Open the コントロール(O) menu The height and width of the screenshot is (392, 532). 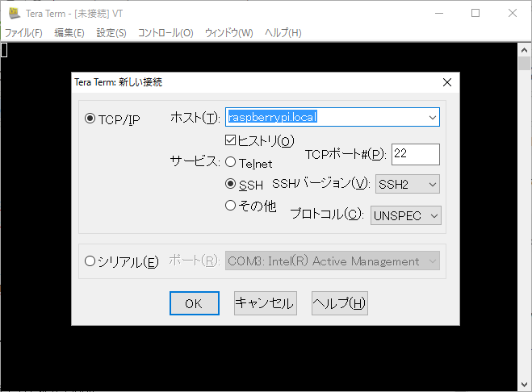pos(165,33)
